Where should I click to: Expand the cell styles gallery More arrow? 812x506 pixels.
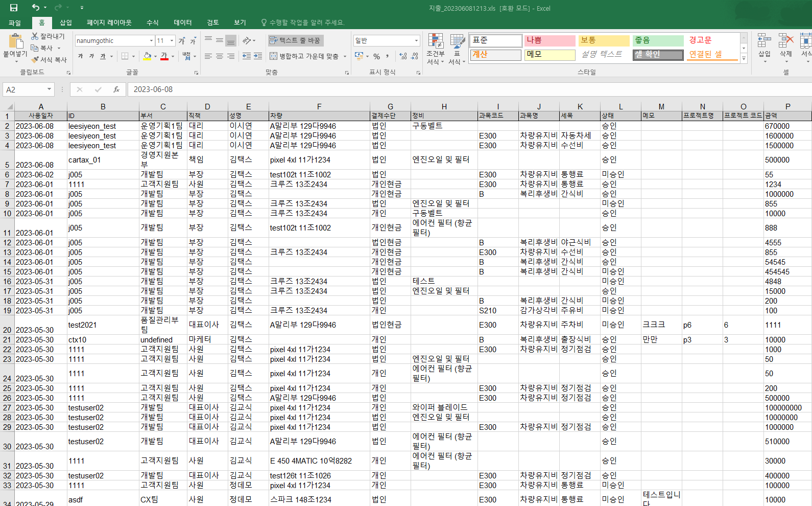tap(744, 59)
